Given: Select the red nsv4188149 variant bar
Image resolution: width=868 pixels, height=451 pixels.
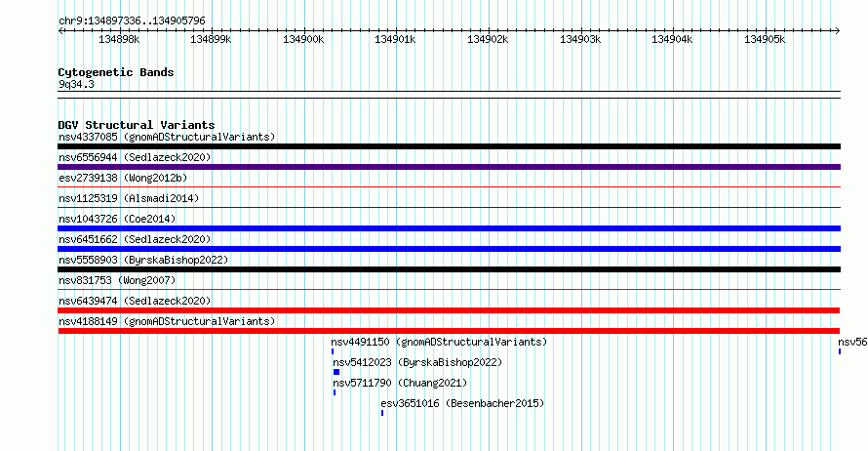Looking at the screenshot, I should click(x=449, y=331).
